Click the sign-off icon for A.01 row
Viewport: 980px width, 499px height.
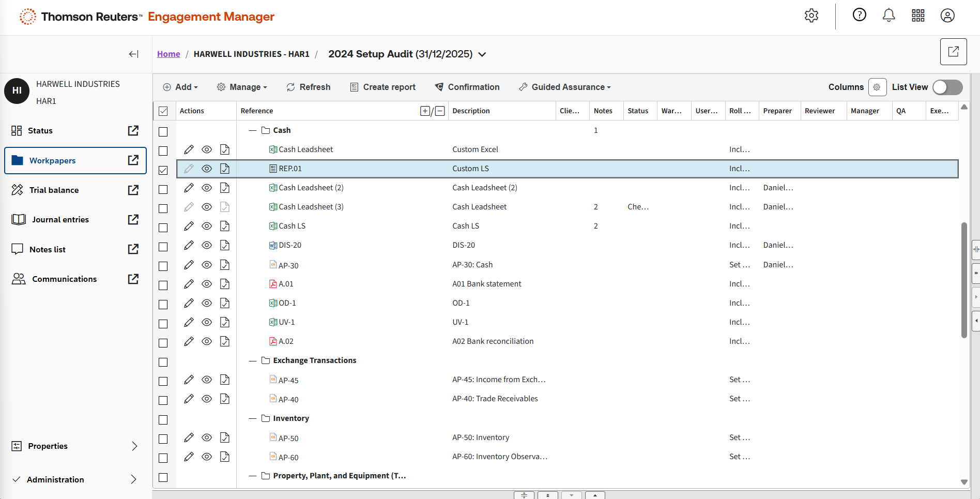pos(225,284)
